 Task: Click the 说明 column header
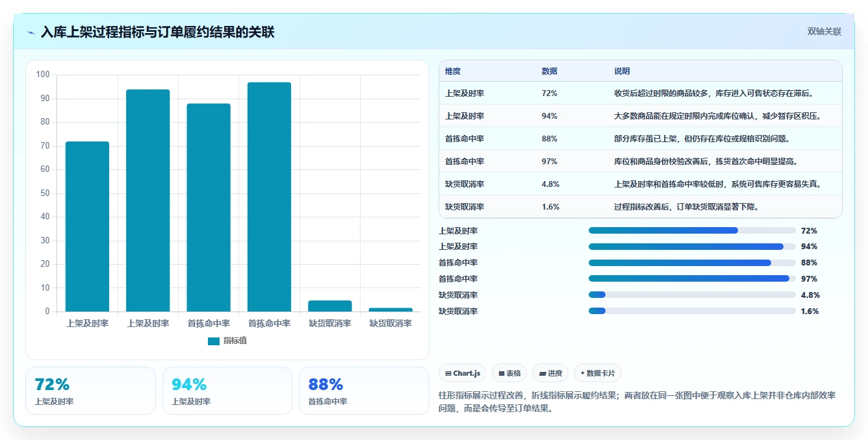pyautogui.click(x=622, y=71)
